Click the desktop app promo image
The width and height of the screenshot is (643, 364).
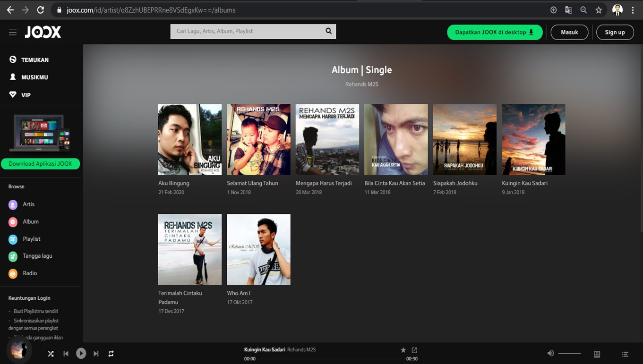[x=41, y=134]
